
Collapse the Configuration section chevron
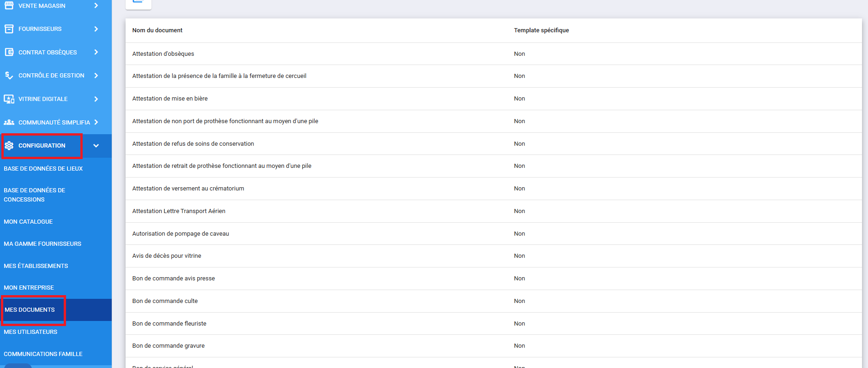click(96, 146)
